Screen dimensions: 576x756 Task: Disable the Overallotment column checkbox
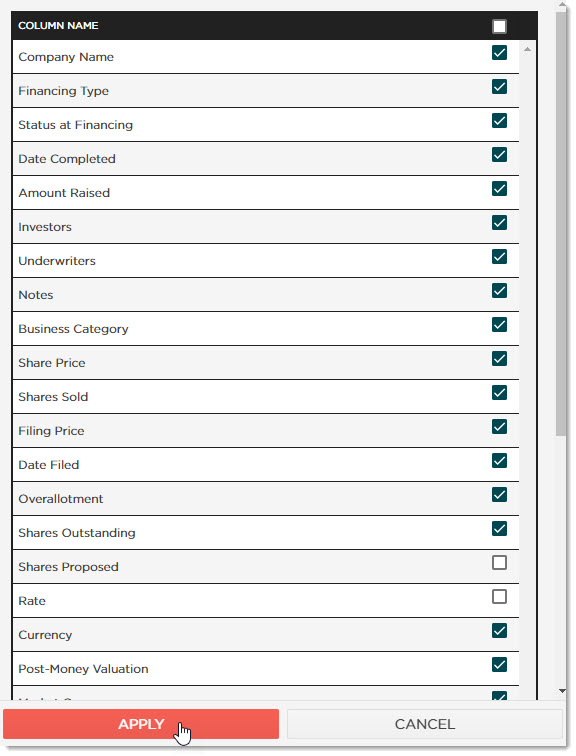pyautogui.click(x=499, y=494)
